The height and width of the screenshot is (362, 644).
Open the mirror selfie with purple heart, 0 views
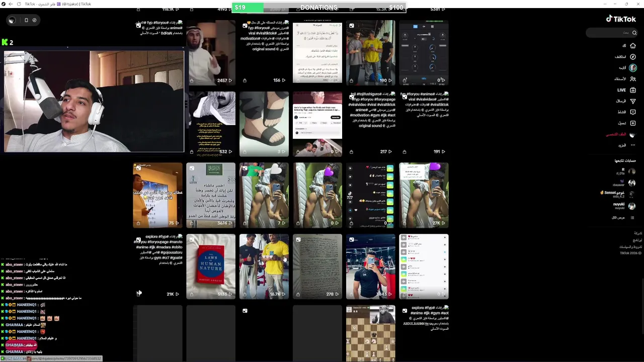click(x=317, y=195)
